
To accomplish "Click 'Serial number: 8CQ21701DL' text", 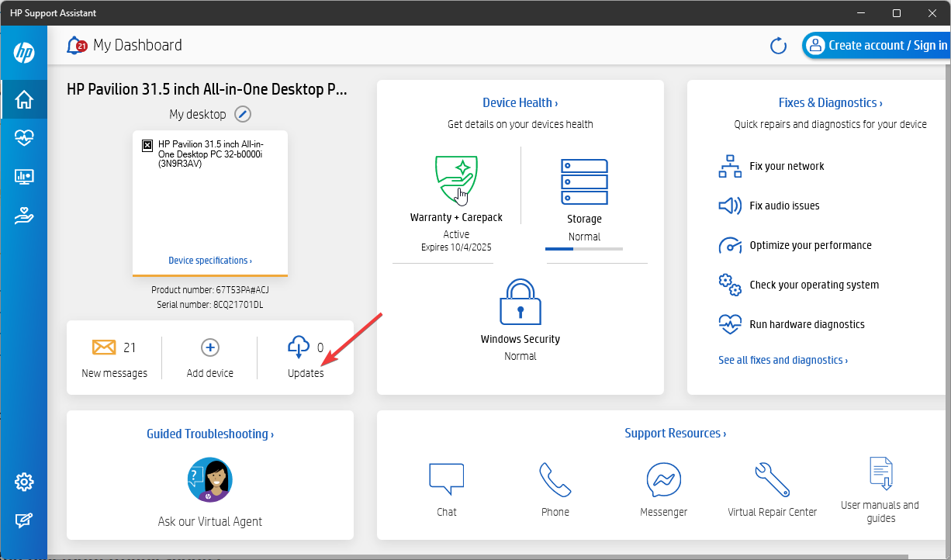I will [210, 304].
